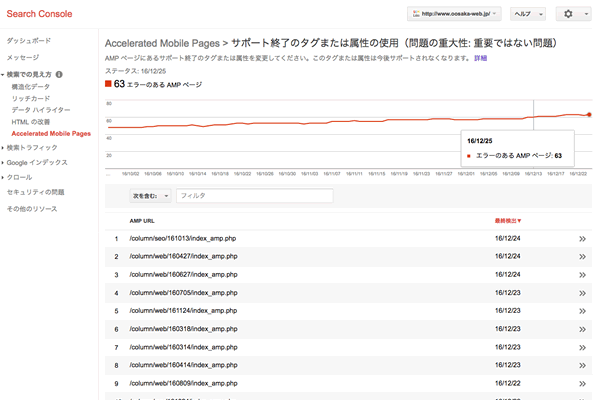Open /column/web/160809/index_amp.php URL
The image size is (600, 400).
pos(183,383)
